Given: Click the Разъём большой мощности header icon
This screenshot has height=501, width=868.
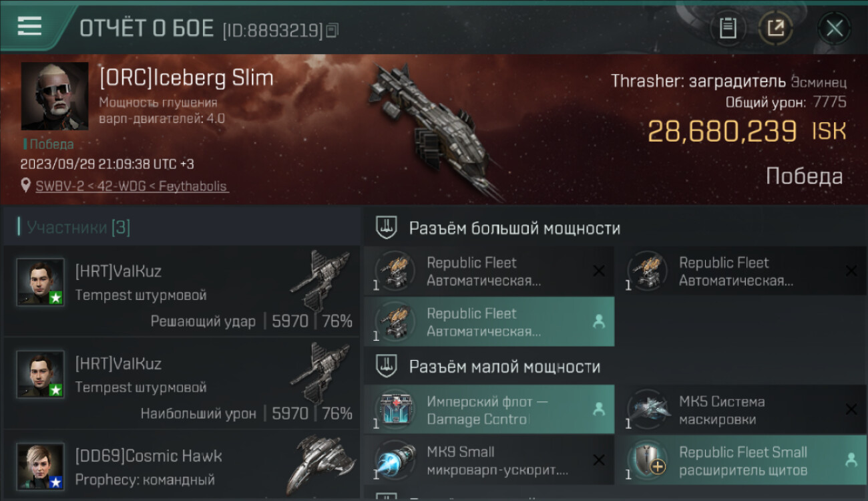Looking at the screenshot, I should (x=387, y=228).
